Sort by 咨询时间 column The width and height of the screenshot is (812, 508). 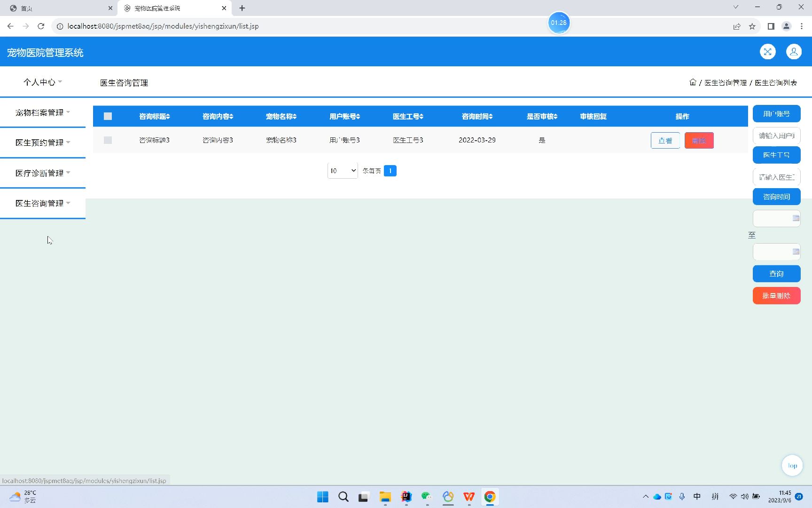[477, 116]
